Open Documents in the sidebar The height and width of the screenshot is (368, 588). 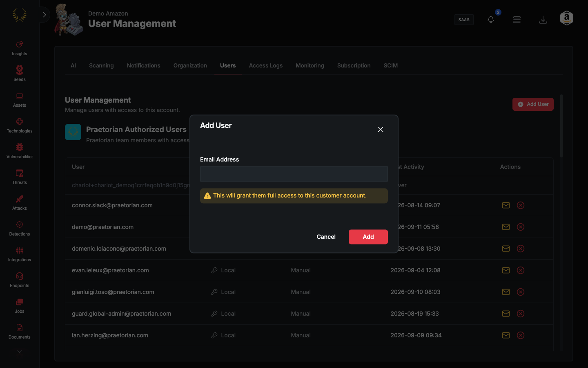coord(19,332)
